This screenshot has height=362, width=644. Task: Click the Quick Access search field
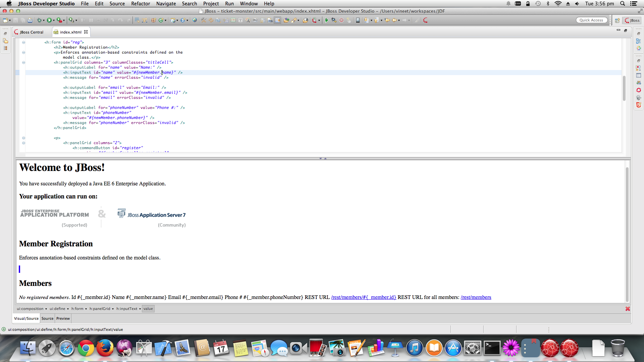591,20
